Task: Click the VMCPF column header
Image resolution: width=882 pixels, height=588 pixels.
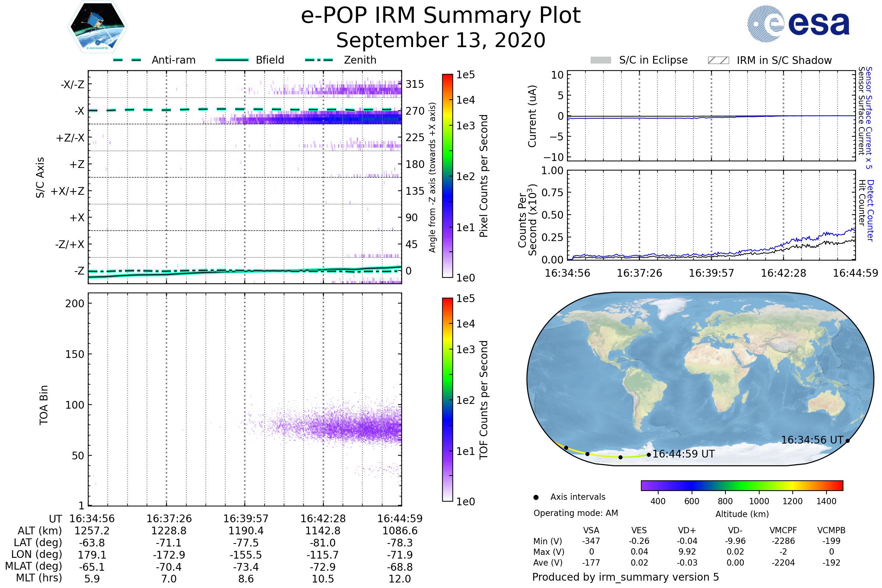Action: coord(783,531)
